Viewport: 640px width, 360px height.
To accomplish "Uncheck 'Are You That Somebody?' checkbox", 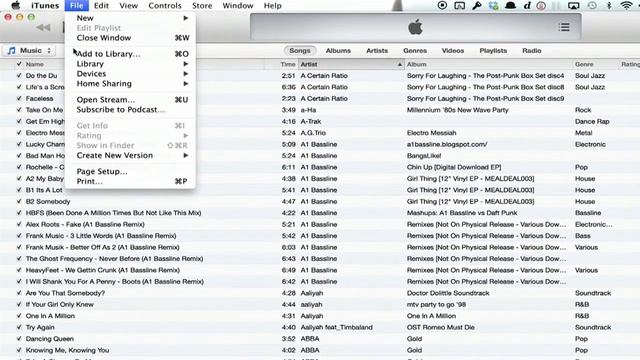I will pos(19,293).
